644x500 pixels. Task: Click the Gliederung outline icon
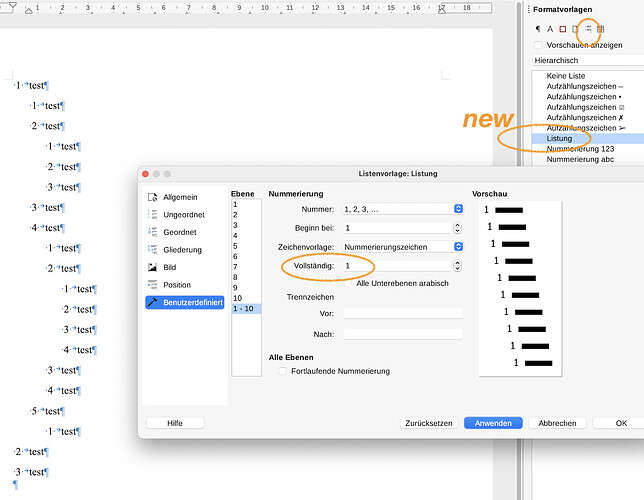click(152, 250)
